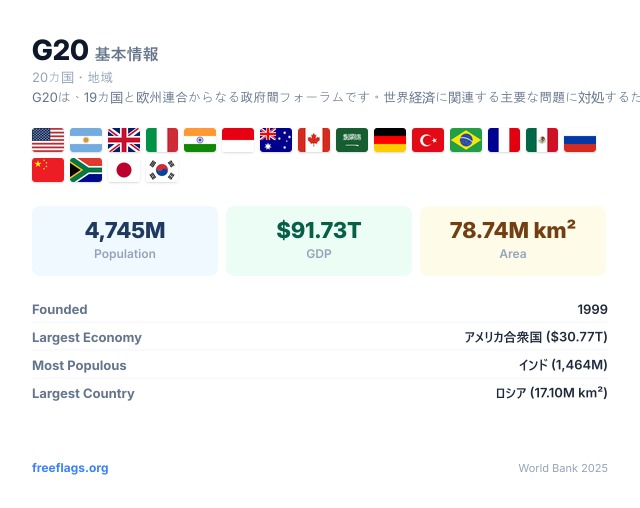
Task: Select the ロシア (17.10M km²) value
Action: (551, 393)
